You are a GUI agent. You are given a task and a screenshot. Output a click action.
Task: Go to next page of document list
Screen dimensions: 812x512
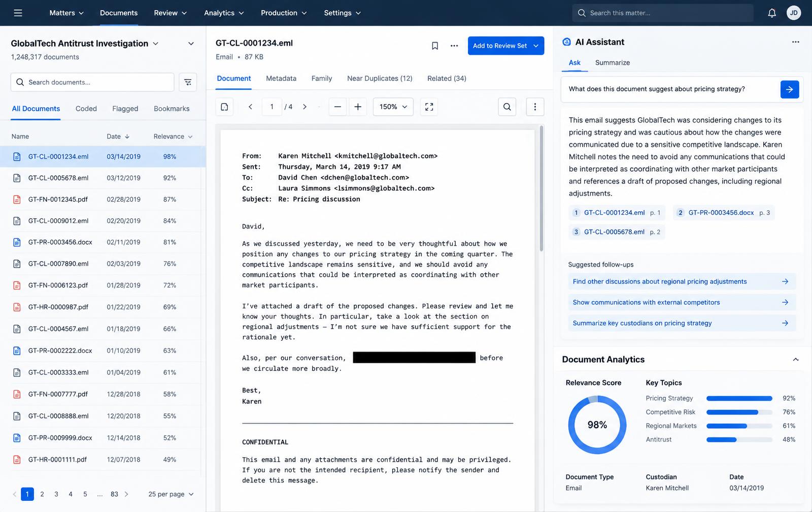pos(126,494)
